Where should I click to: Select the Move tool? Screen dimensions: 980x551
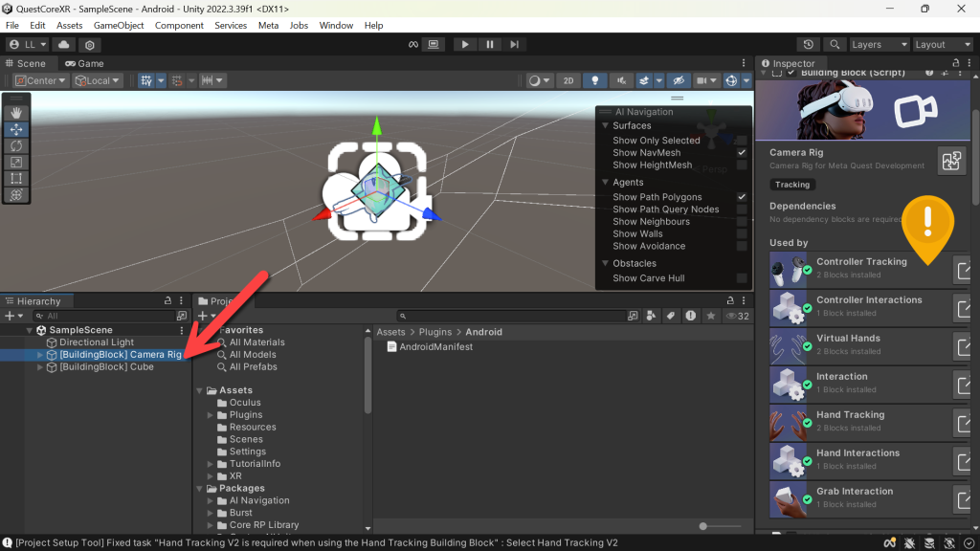pyautogui.click(x=16, y=129)
